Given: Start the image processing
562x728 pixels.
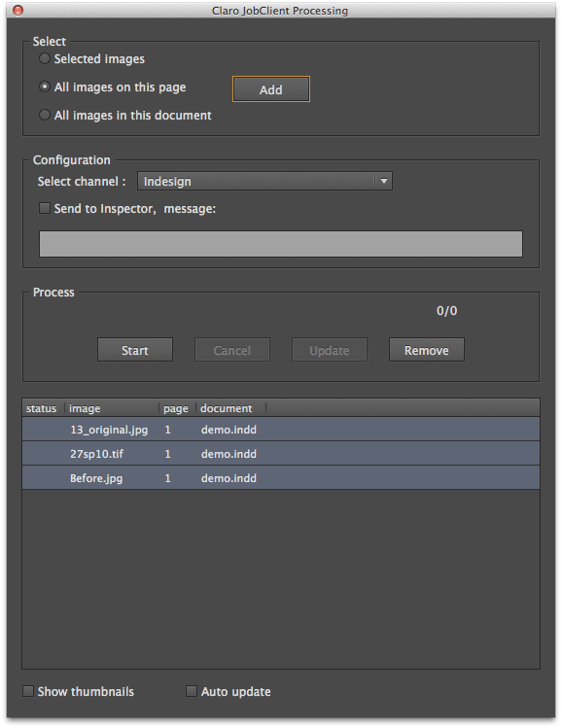Looking at the screenshot, I should click(x=135, y=350).
